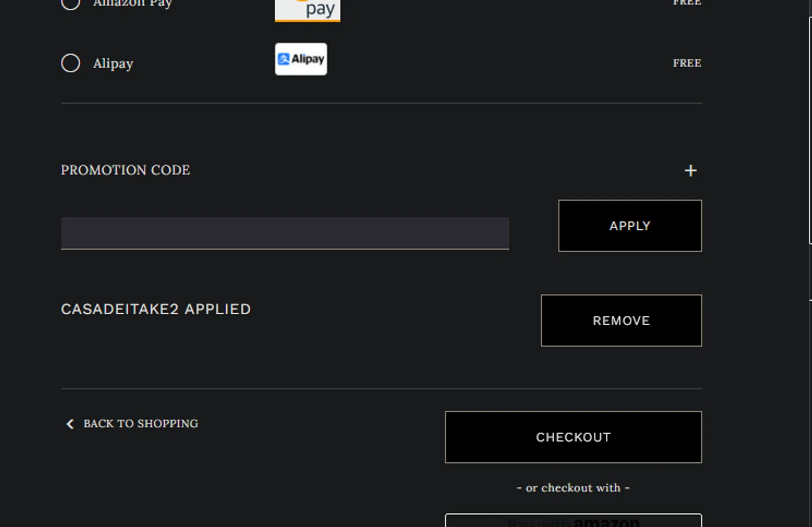Select the Amazon Pay radio option
Viewport: 812px width, 527px height.
tap(70, 3)
